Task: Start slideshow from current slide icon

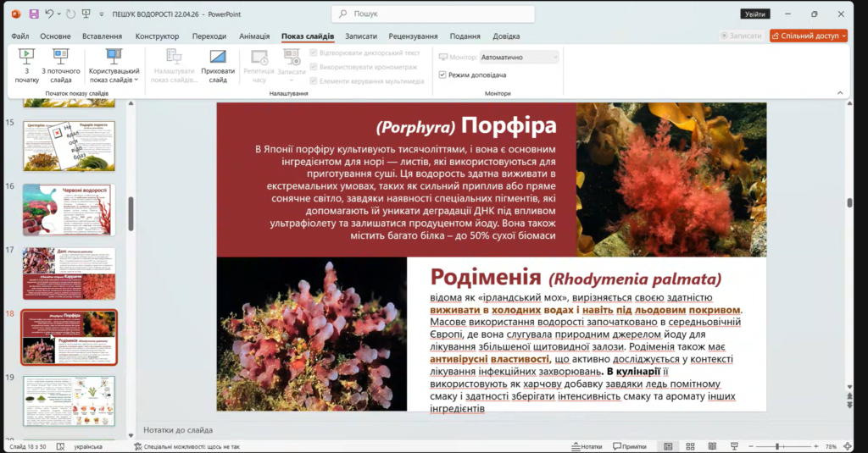Action: pos(61,64)
